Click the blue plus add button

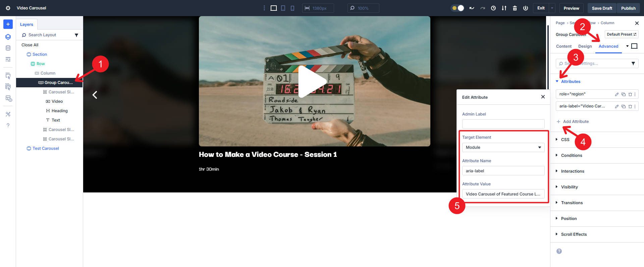click(8, 24)
